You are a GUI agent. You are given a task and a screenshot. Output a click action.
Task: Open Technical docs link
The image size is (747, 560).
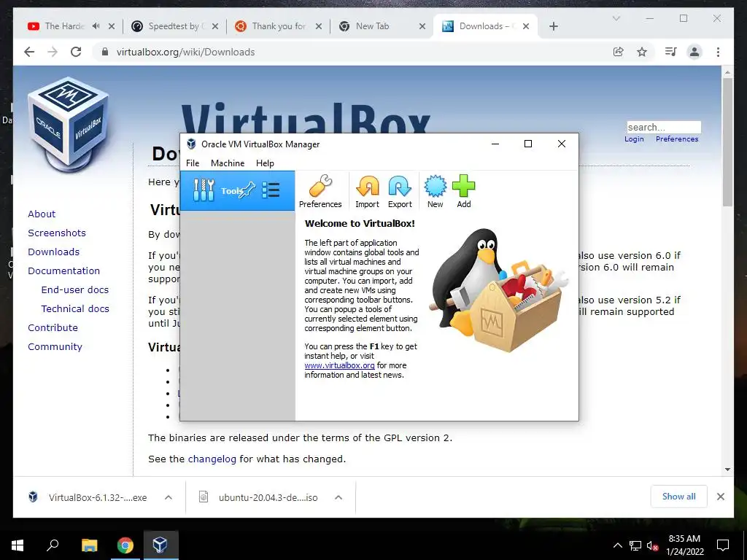pos(75,308)
